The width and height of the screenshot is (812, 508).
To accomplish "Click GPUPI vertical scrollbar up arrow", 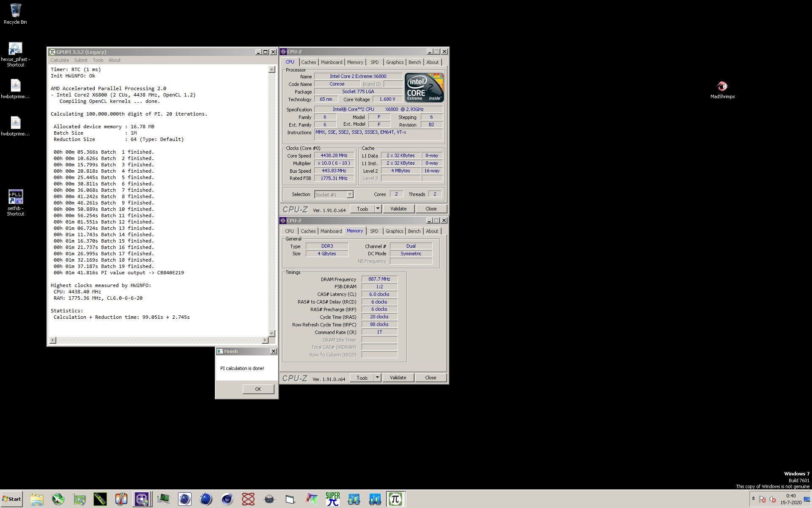I will coord(272,69).
